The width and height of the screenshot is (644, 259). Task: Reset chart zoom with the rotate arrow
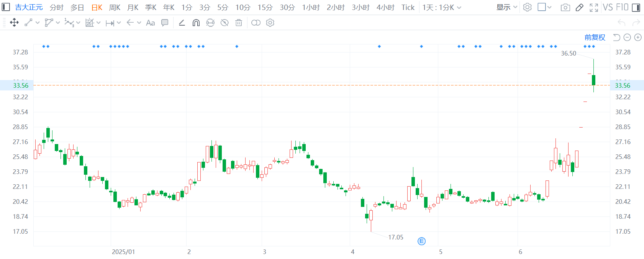[x=616, y=37]
